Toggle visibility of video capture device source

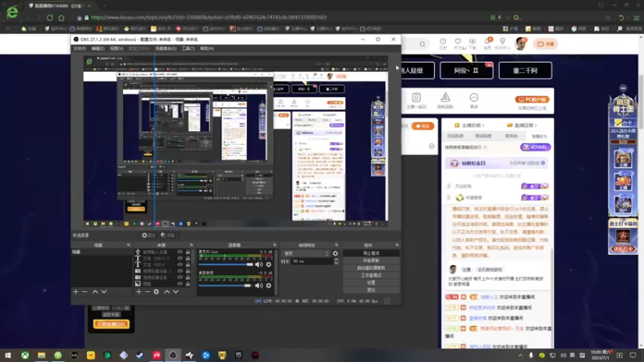click(x=180, y=277)
